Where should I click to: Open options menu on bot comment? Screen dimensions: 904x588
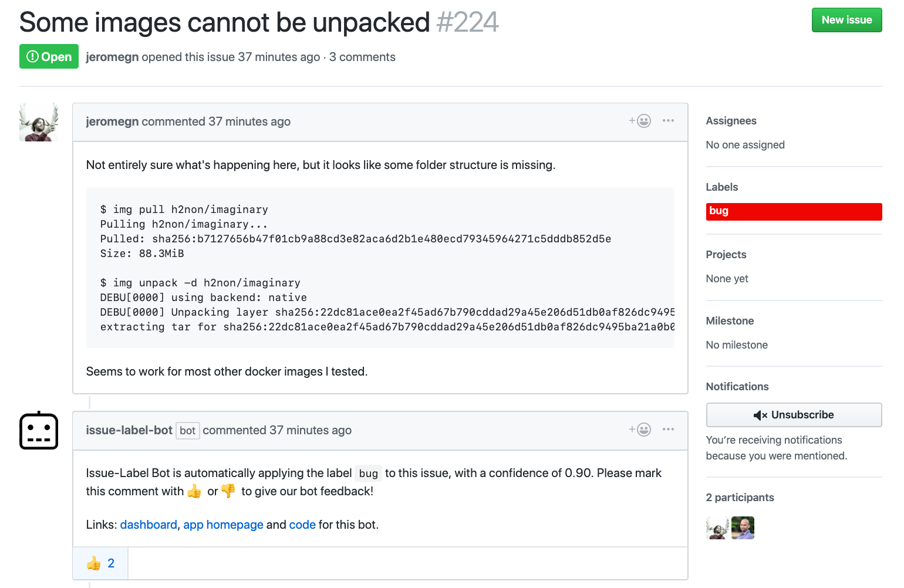click(x=668, y=430)
